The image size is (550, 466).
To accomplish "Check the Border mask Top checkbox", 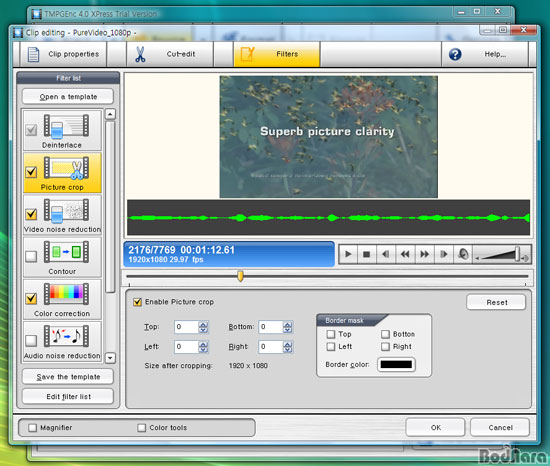I will tap(331, 334).
